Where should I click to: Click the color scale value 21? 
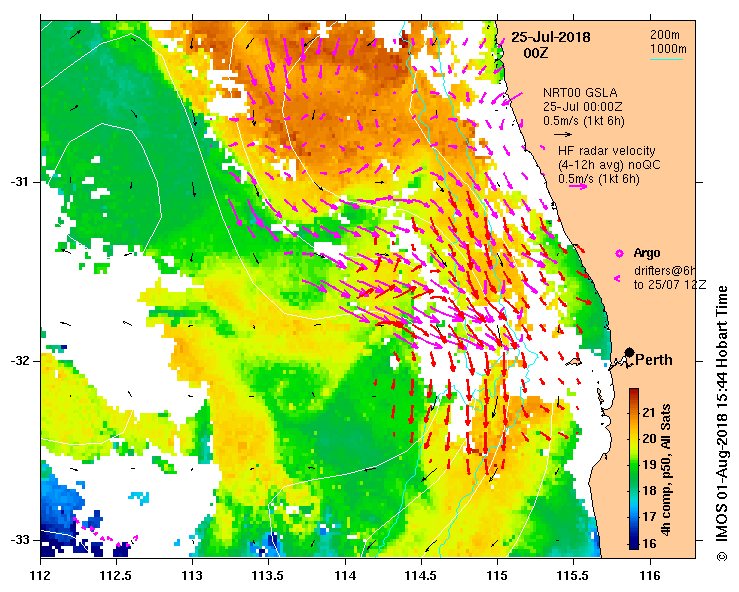(x=649, y=413)
